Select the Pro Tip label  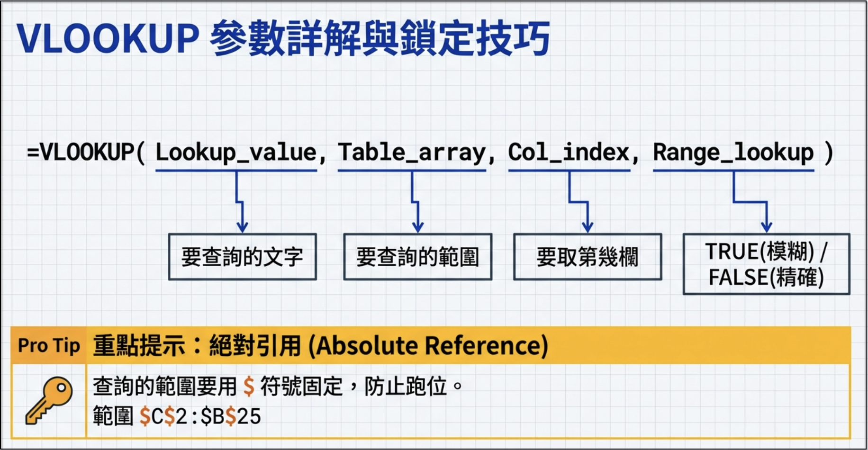49,345
